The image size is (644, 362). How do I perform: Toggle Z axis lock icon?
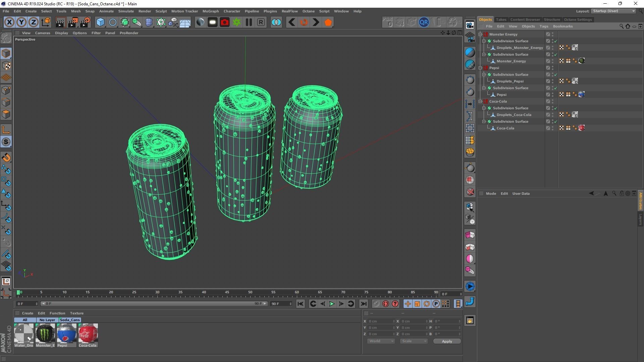pos(34,22)
